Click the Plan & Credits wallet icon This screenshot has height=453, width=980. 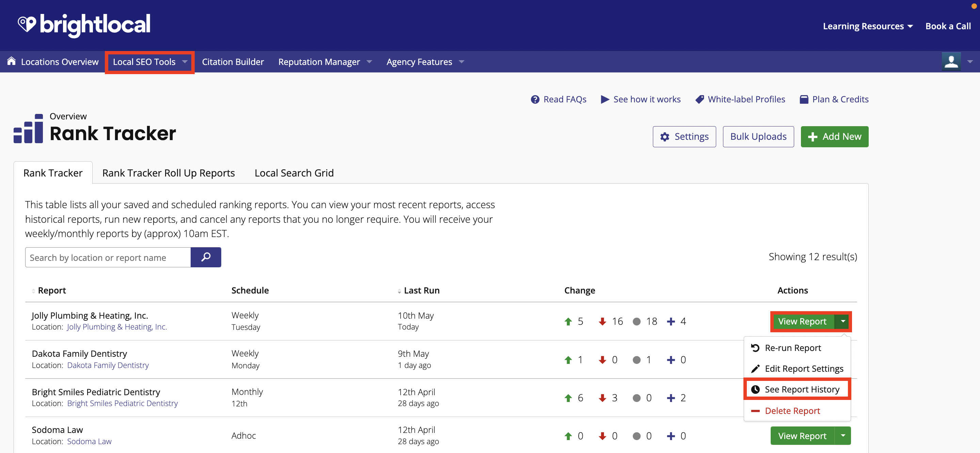click(803, 99)
